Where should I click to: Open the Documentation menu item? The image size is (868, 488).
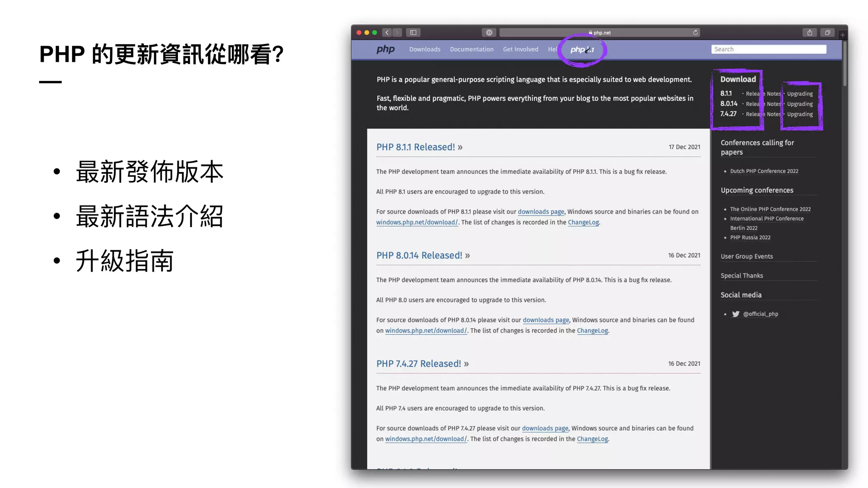pos(472,49)
